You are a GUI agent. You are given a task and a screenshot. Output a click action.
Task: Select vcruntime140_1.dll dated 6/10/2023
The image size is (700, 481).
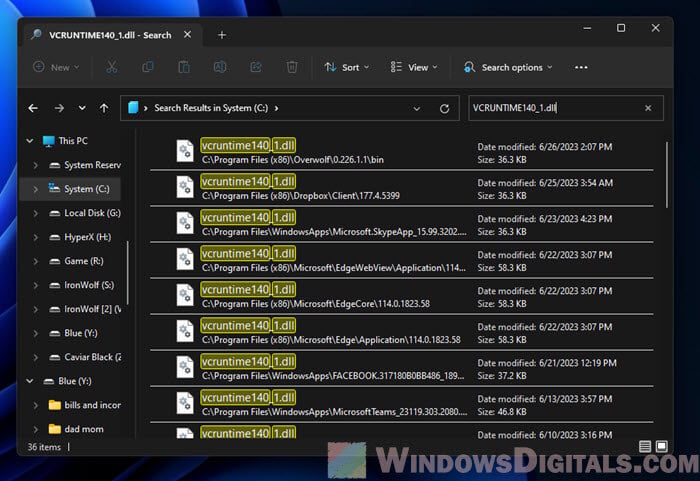(x=402, y=432)
